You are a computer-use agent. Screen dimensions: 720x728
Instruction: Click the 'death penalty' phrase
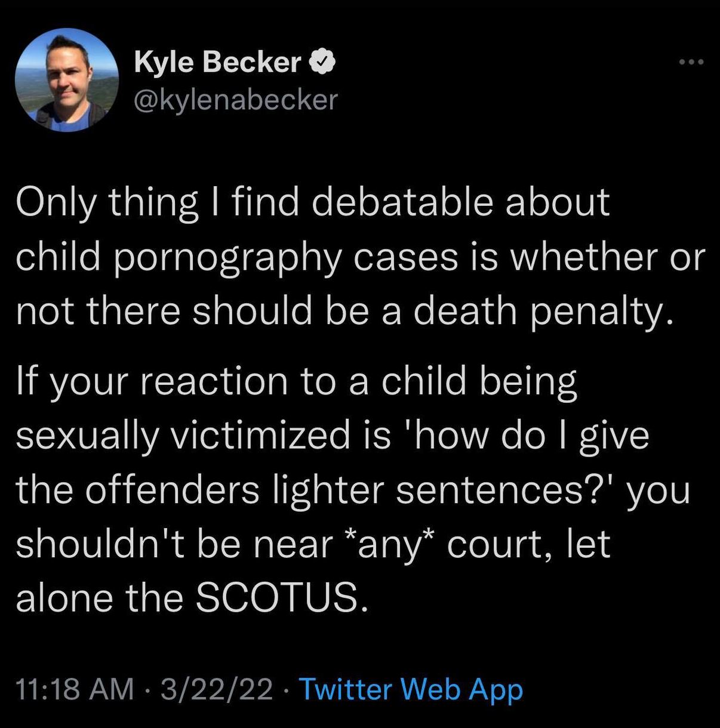pos(539,311)
